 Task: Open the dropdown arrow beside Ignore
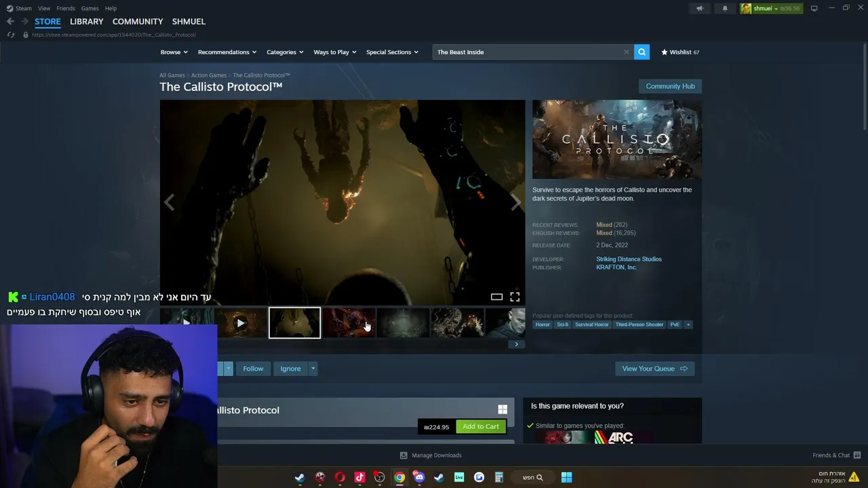coord(313,369)
